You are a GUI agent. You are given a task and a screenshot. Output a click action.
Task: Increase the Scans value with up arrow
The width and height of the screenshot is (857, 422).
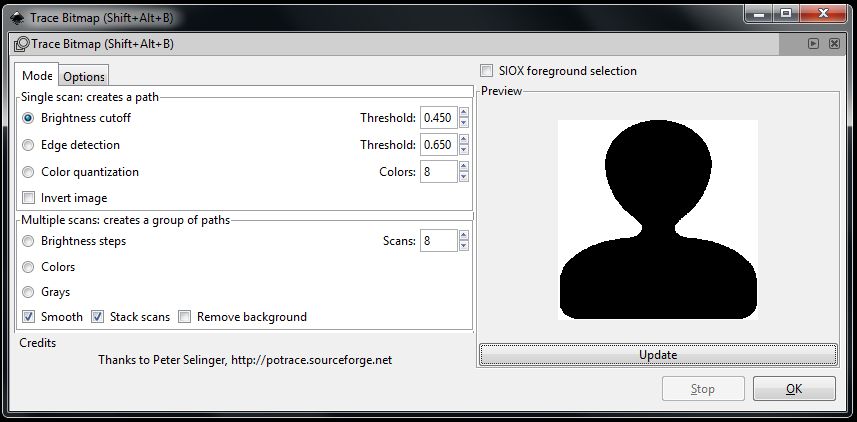[464, 236]
